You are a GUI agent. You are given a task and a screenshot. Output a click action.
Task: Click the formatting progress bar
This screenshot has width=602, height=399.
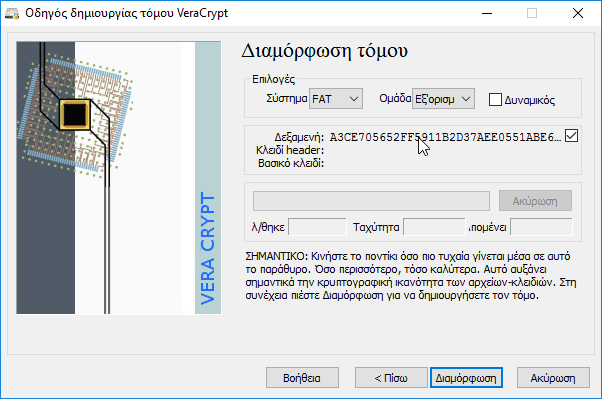click(x=371, y=201)
